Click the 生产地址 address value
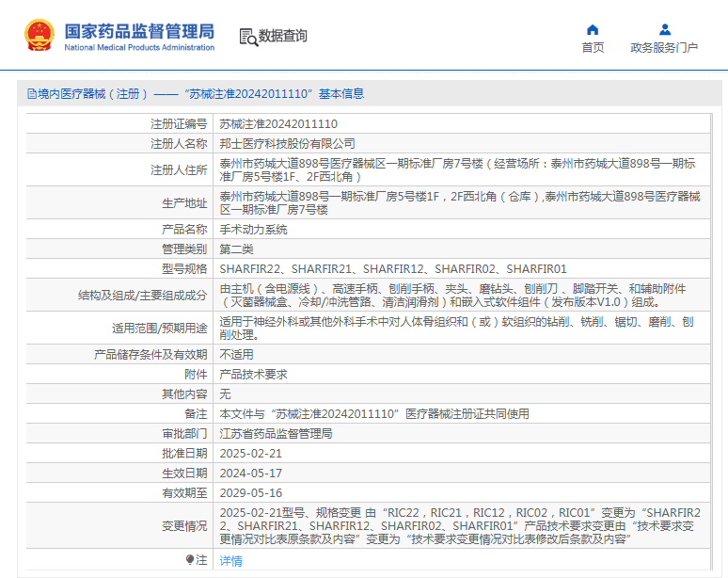The height and width of the screenshot is (578, 728). pos(460,203)
